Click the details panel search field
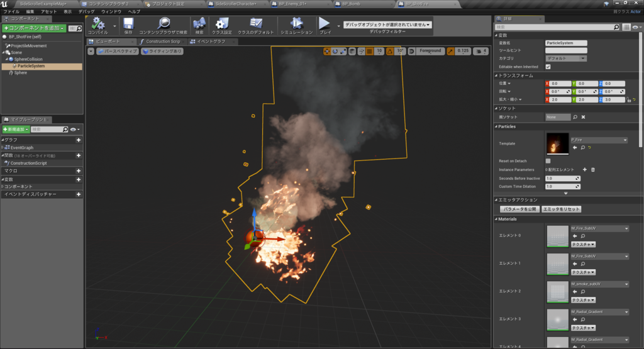Image resolution: width=644 pixels, height=349 pixels. [557, 27]
